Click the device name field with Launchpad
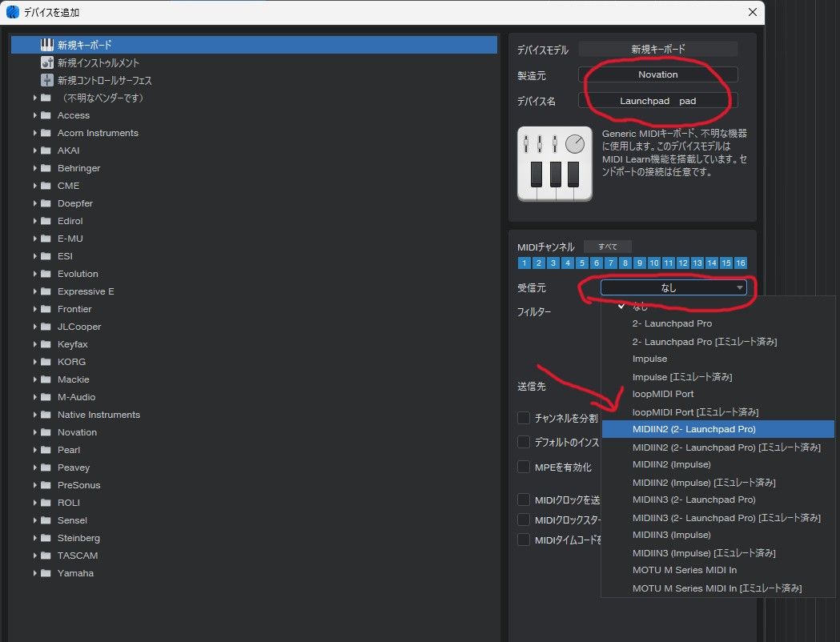Viewport: 840px width, 642px height. pyautogui.click(x=657, y=101)
